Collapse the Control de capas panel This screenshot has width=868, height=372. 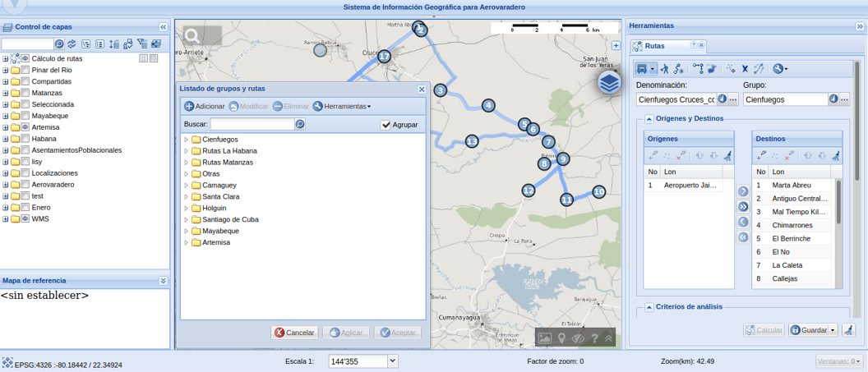tap(163, 26)
